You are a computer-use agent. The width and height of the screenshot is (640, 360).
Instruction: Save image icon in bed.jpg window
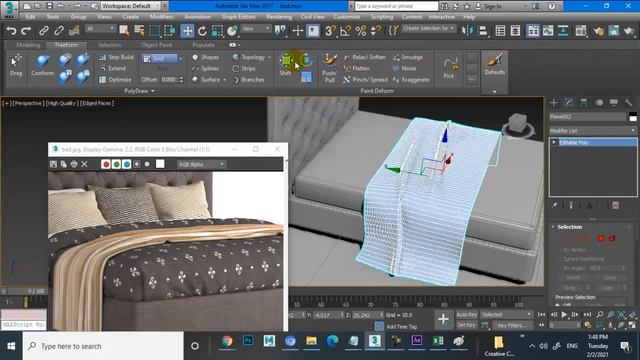click(53, 164)
